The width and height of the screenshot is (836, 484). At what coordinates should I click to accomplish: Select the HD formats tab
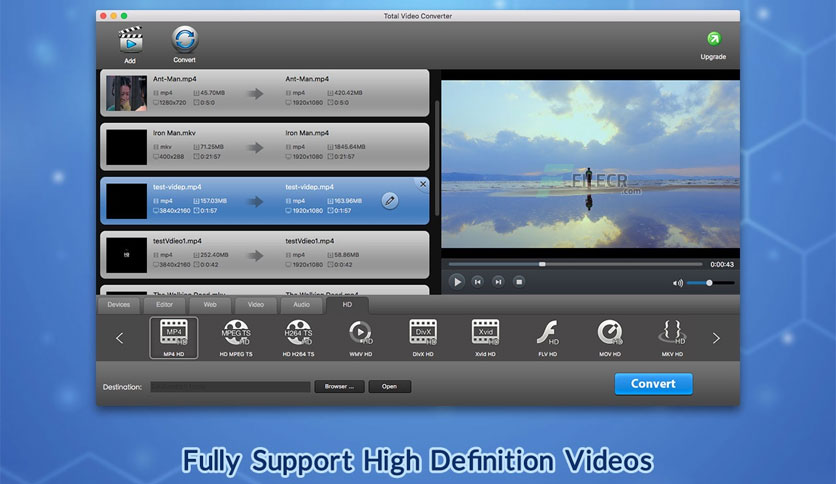click(347, 305)
